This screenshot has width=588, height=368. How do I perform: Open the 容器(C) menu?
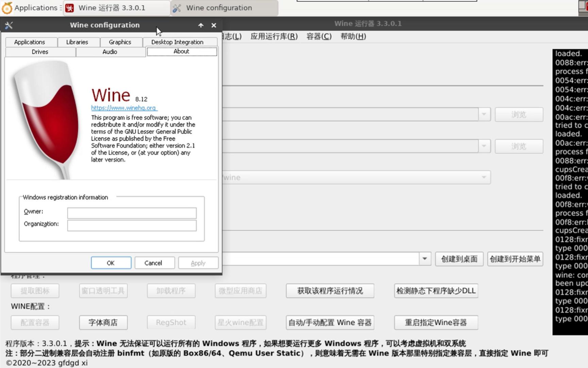tap(319, 36)
